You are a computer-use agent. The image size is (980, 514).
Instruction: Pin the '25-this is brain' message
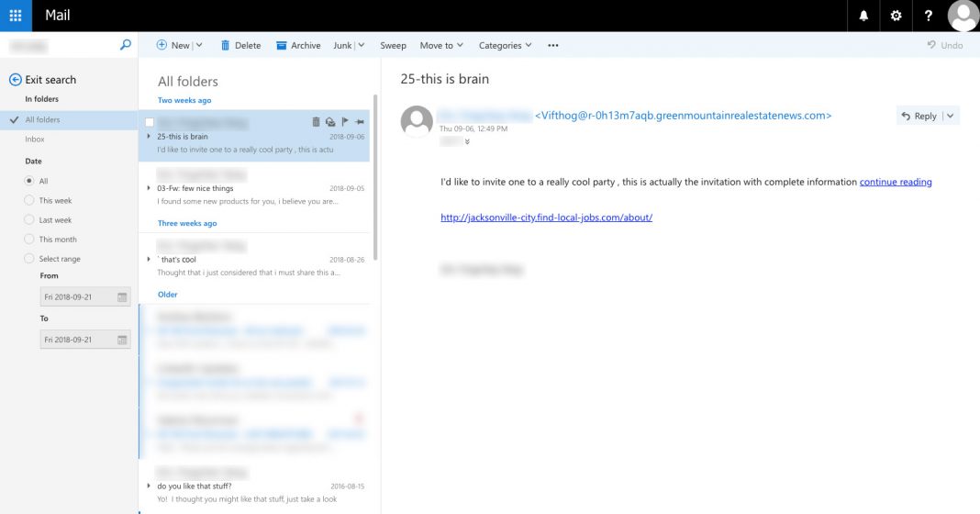(360, 122)
